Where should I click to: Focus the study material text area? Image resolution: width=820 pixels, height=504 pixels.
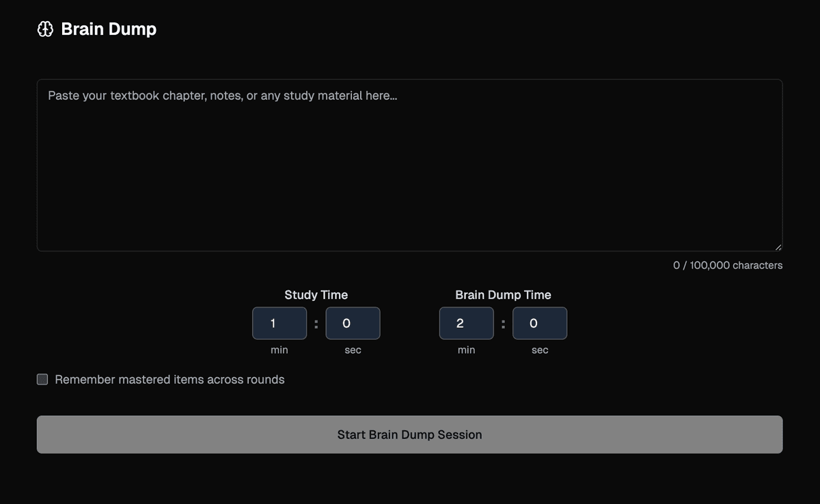(x=409, y=165)
